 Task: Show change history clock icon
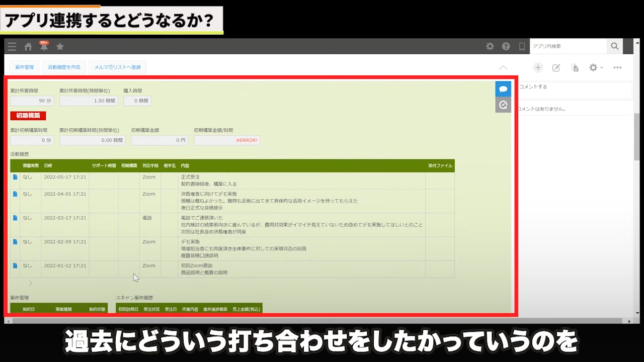coord(503,105)
